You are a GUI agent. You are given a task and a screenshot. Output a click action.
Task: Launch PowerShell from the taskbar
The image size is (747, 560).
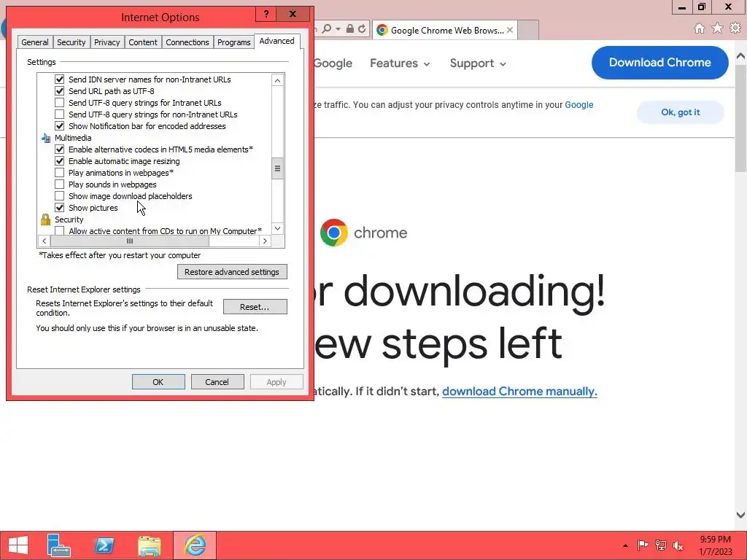(x=104, y=545)
